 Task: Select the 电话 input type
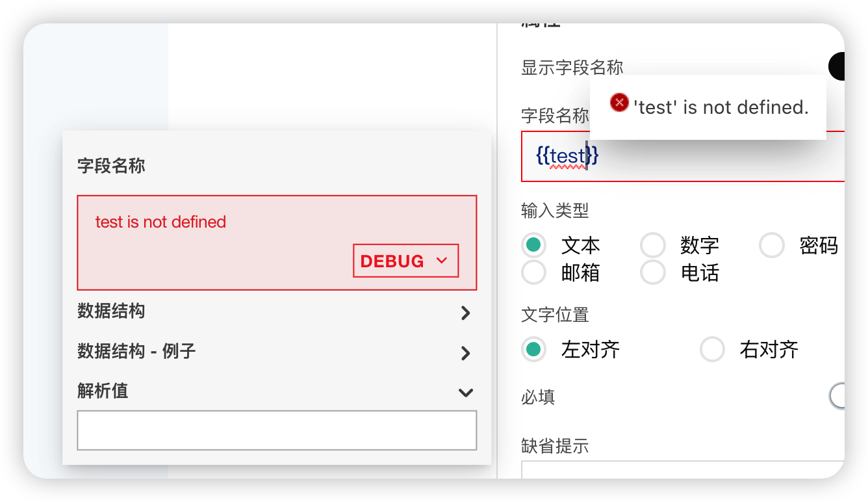(x=653, y=272)
